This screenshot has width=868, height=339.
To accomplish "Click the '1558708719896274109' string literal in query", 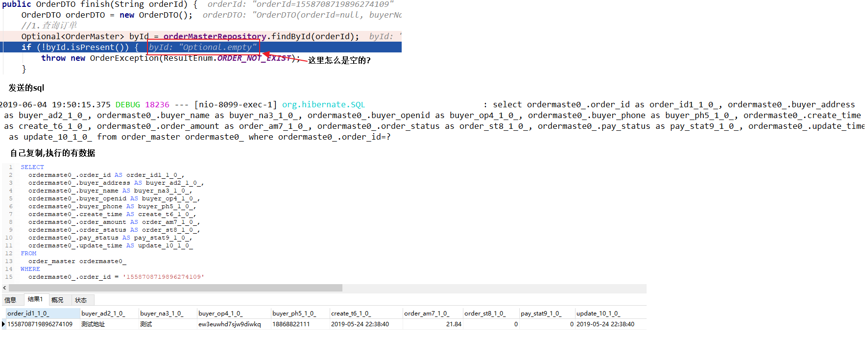I will point(164,277).
